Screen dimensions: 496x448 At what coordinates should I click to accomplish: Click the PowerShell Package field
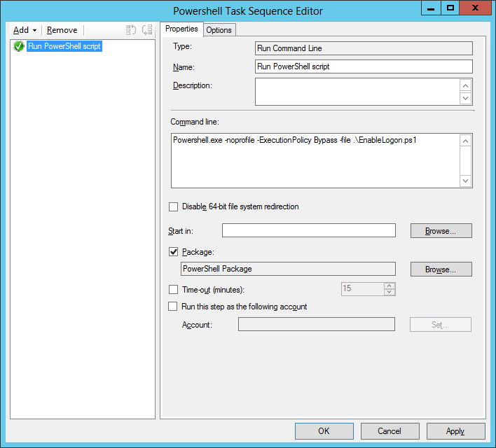coord(288,269)
